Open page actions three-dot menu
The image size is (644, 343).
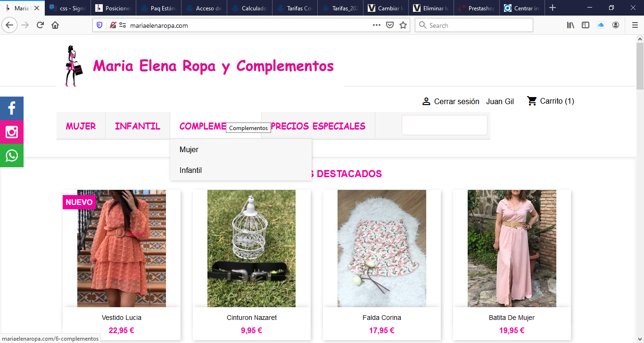pyautogui.click(x=377, y=25)
